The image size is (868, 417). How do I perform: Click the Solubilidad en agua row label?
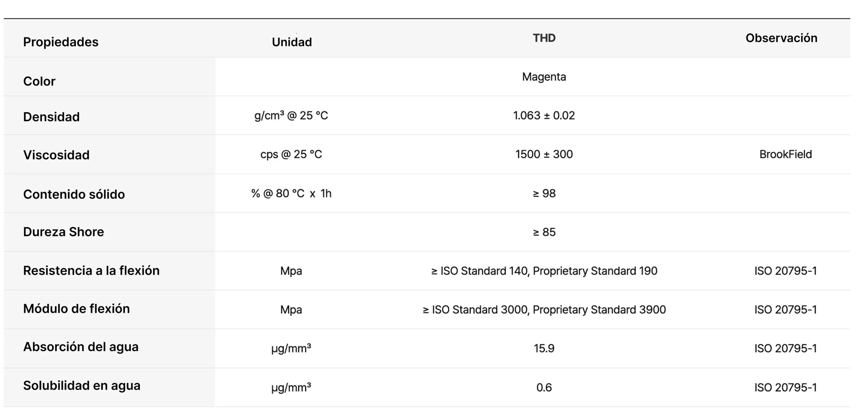(81, 386)
